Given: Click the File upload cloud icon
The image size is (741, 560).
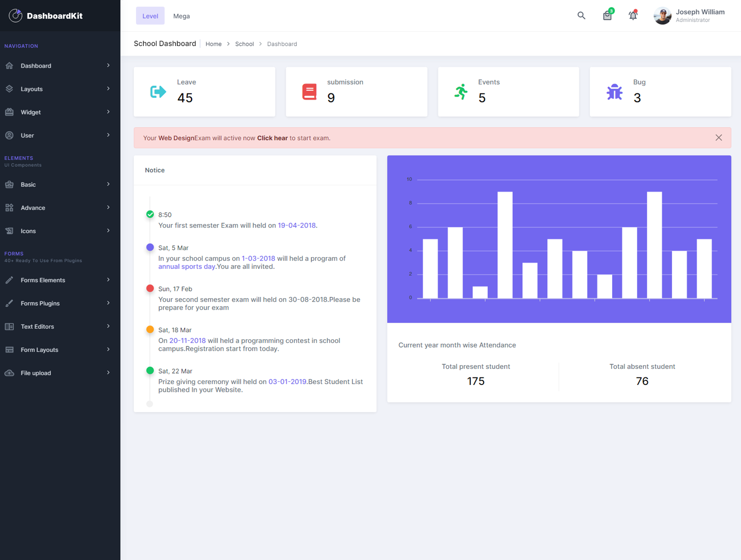Looking at the screenshot, I should point(9,373).
